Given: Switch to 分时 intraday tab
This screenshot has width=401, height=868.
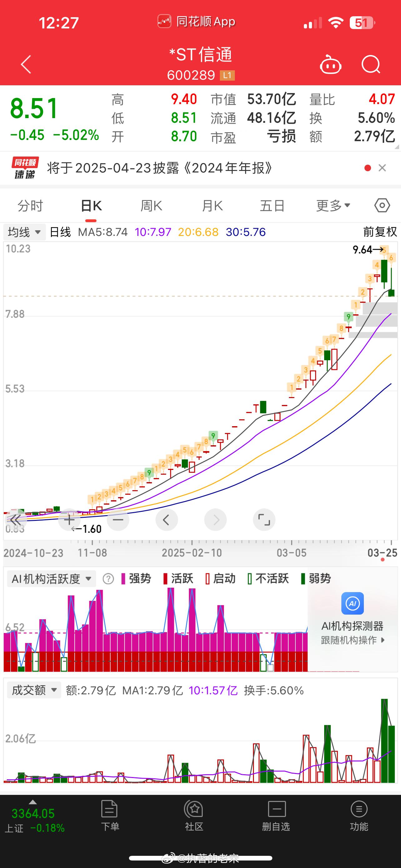Looking at the screenshot, I should (x=30, y=206).
